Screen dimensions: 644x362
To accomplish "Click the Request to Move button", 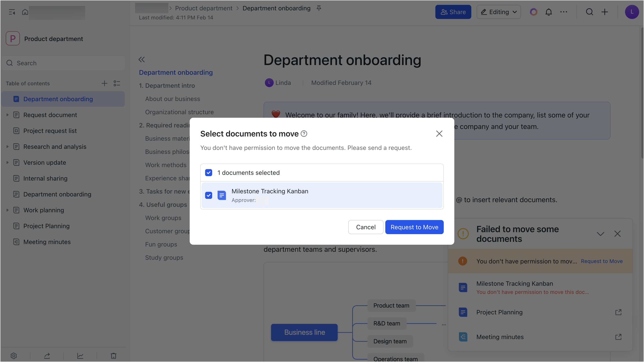I will (414, 227).
